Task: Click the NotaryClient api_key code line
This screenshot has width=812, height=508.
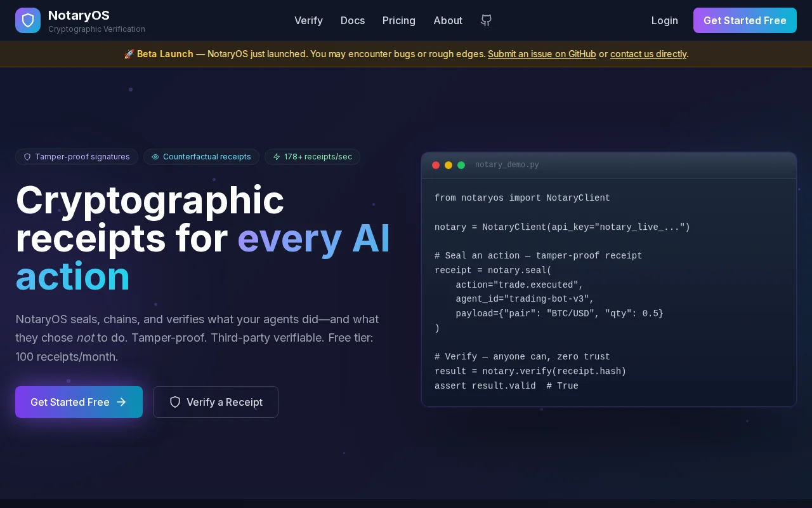Action: coord(562,227)
